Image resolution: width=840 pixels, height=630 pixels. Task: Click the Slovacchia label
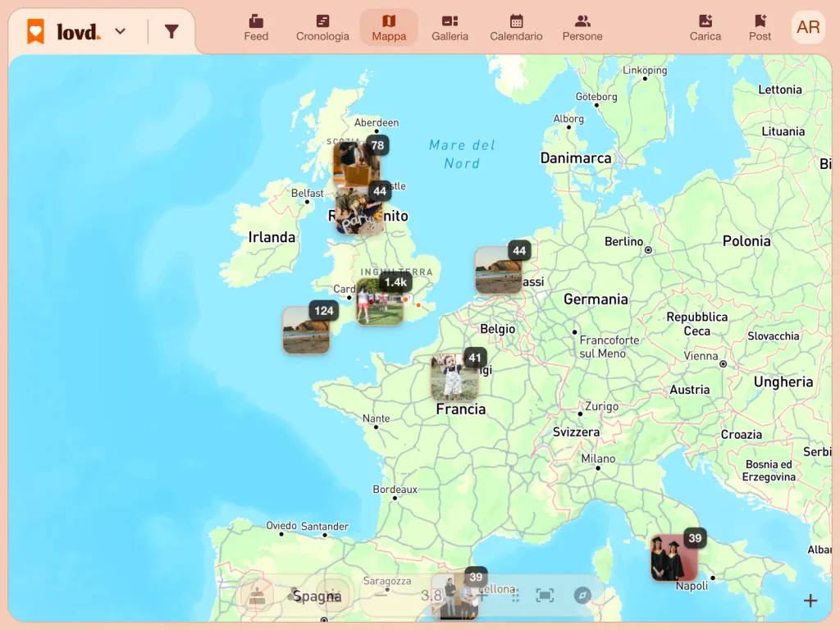click(x=773, y=336)
